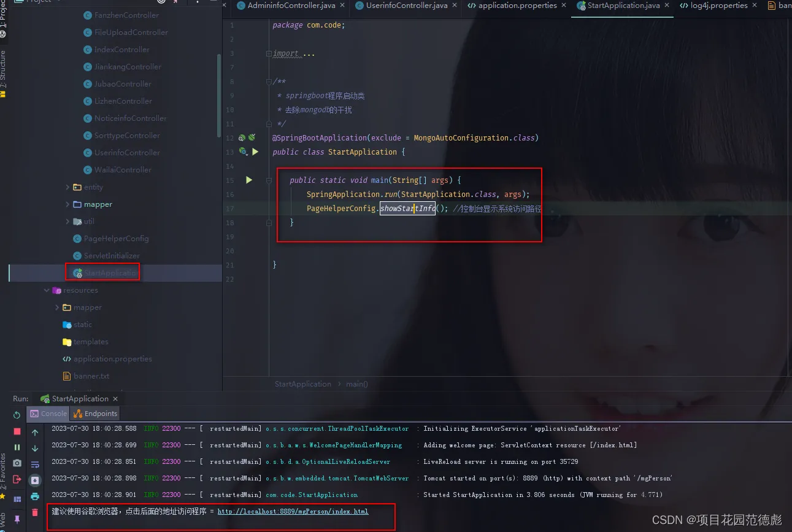This screenshot has width=792, height=532.
Task: Click the Spring bean gutter icon on line 12
Action: coord(242,138)
